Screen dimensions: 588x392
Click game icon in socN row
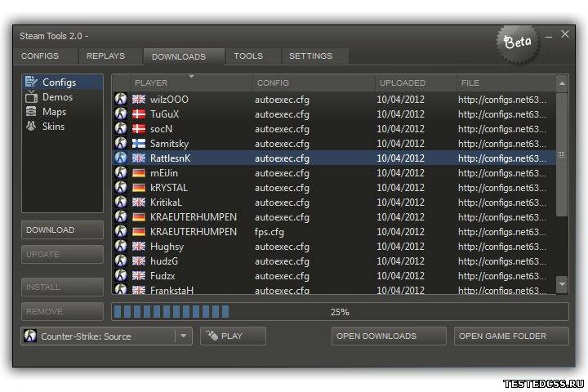pos(121,128)
